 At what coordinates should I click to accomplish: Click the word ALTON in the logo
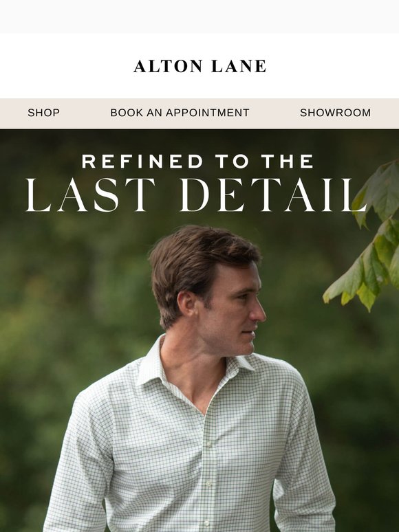pos(168,66)
